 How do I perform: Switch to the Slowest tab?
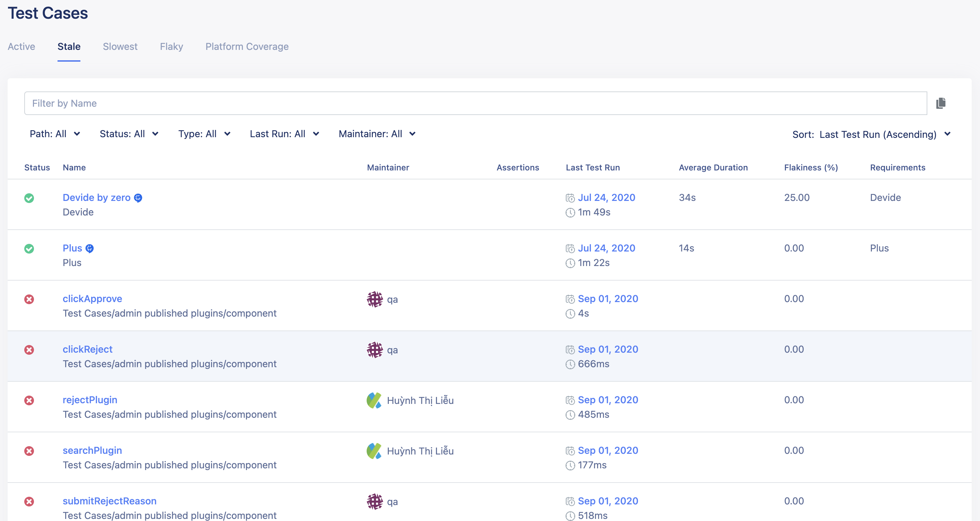[x=120, y=46]
